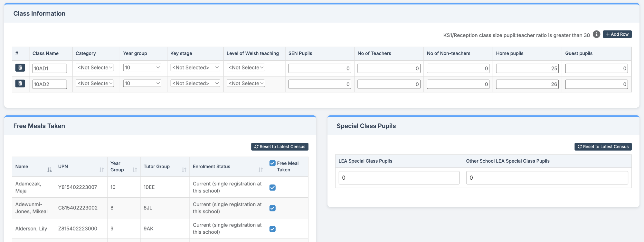
Task: Edit SEN Pupils field for 10AD2
Action: [x=320, y=84]
